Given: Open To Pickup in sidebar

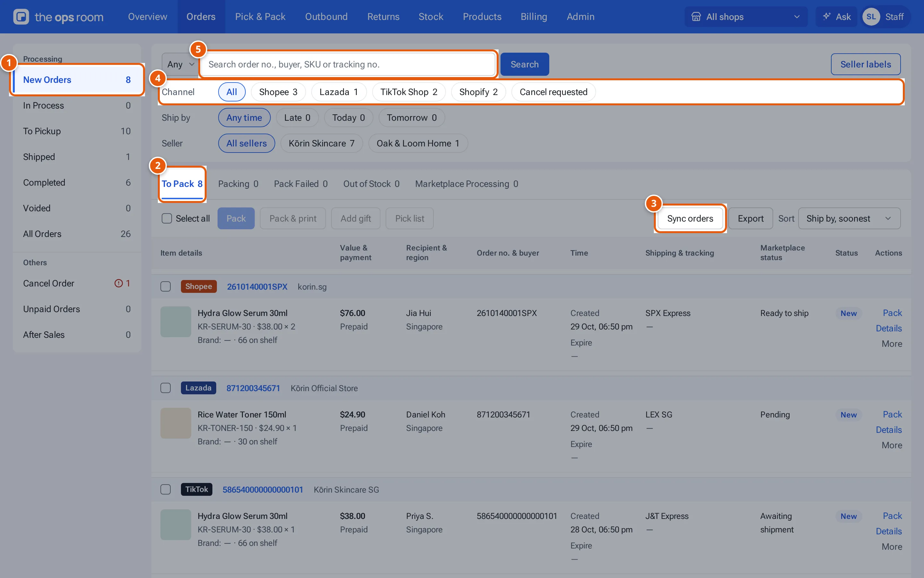Looking at the screenshot, I should [x=77, y=131].
